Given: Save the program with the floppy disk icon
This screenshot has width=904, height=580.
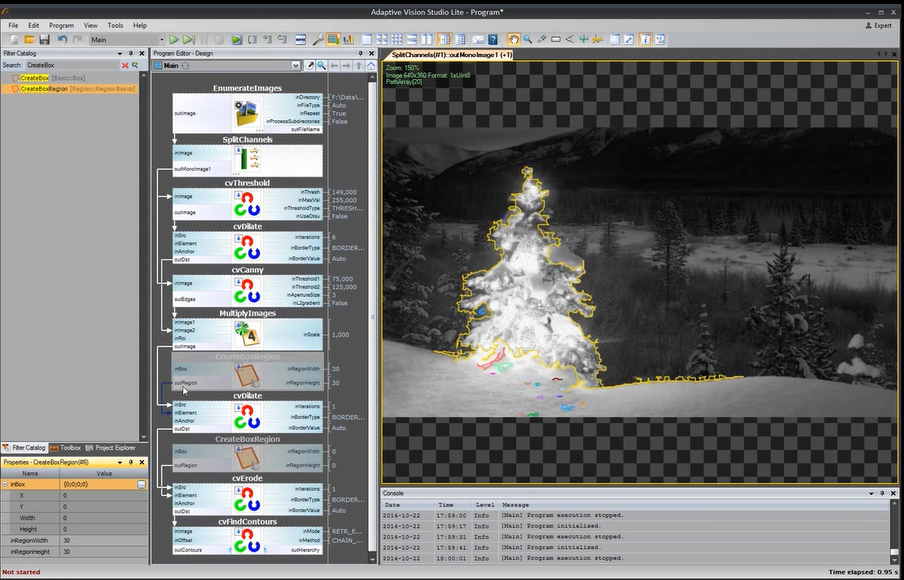Looking at the screenshot, I should coord(44,40).
